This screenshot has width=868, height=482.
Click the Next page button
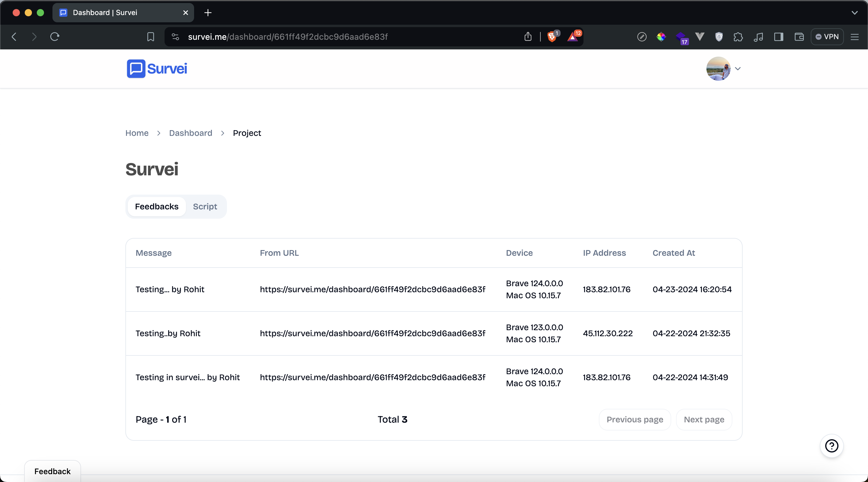(704, 420)
